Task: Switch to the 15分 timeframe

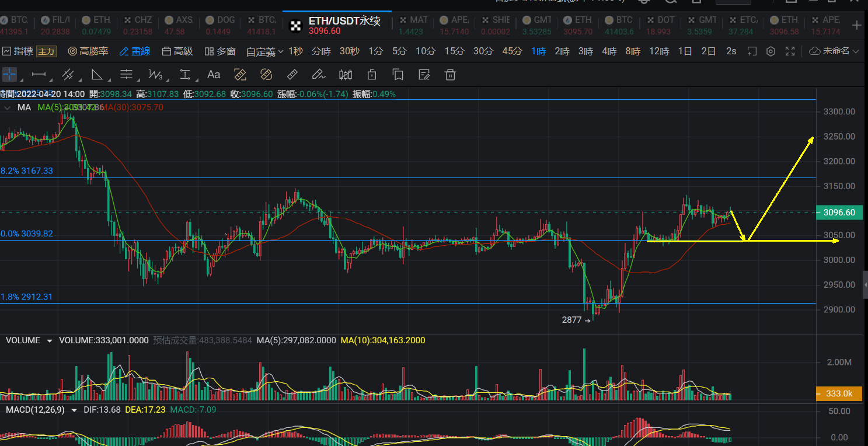Action: 454,51
